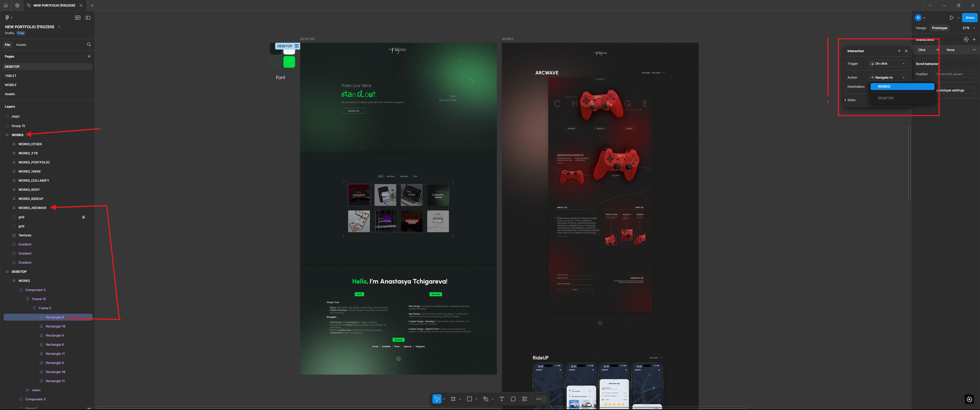
Task: Open the Actions resources tool
Action: 525,399
